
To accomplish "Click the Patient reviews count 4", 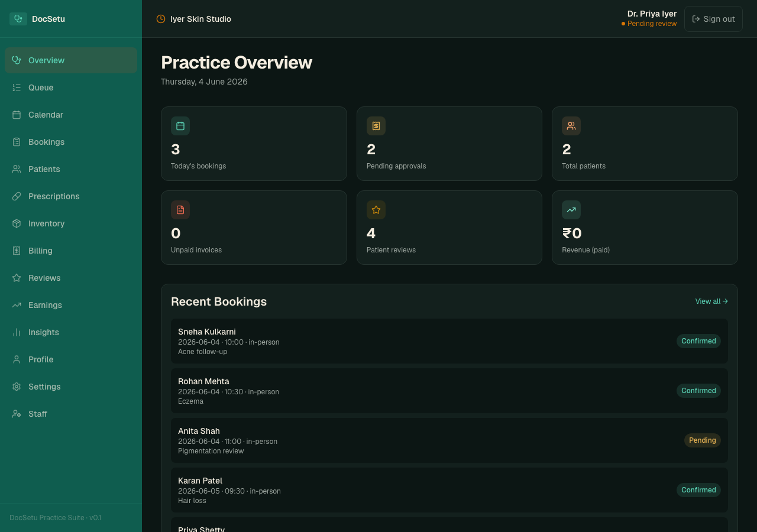I will [x=371, y=233].
